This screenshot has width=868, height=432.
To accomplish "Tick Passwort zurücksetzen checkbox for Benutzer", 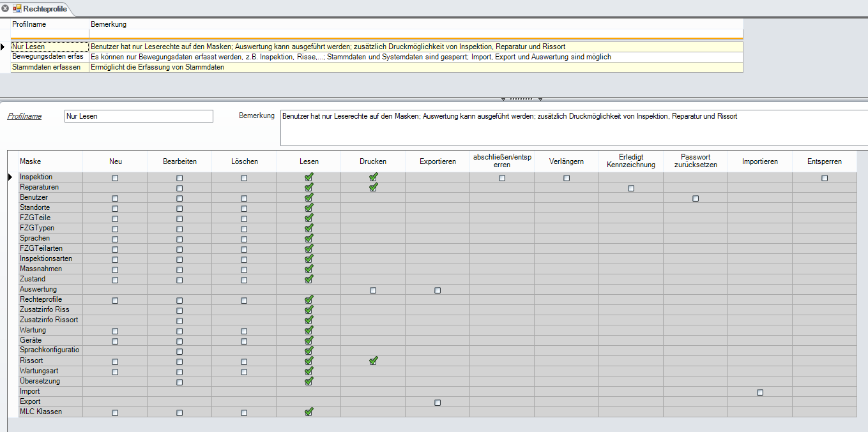I will click(x=696, y=198).
